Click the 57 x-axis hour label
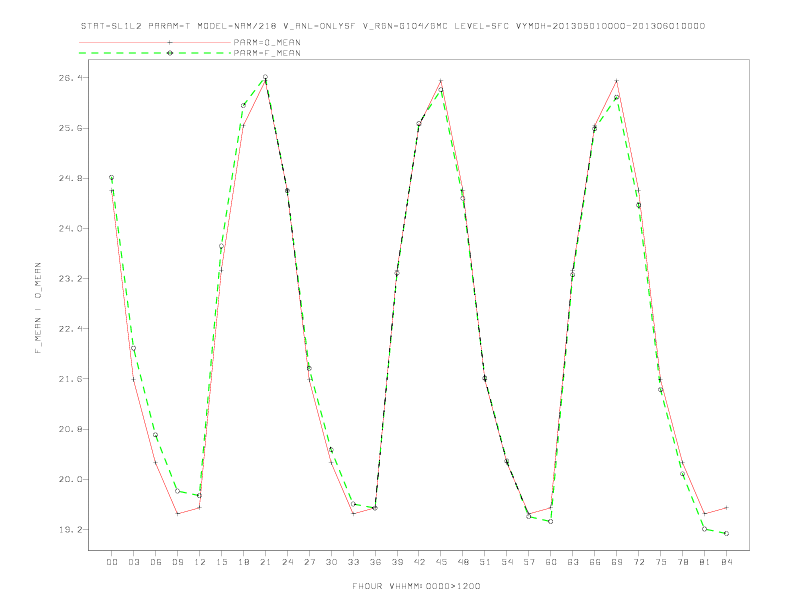The height and width of the screenshot is (612, 792). click(529, 562)
